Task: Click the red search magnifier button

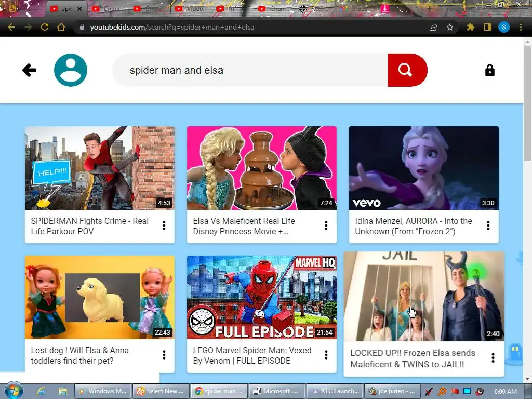Action: 407,70
